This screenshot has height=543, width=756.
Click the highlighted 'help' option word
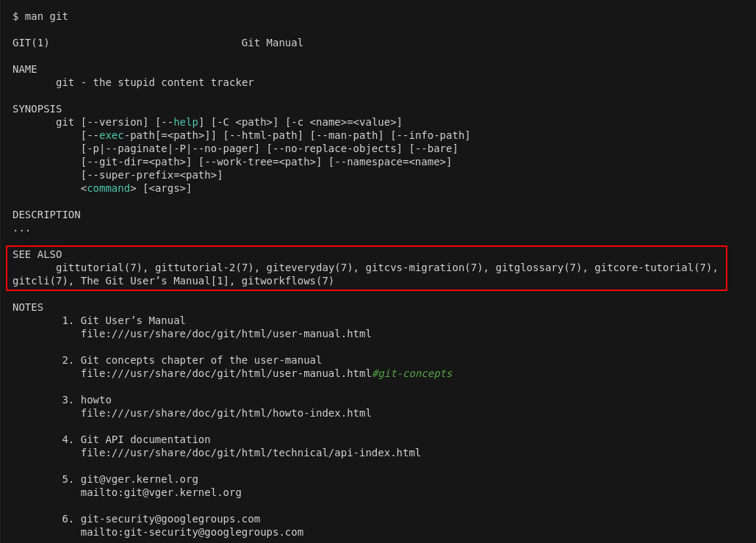(186, 122)
